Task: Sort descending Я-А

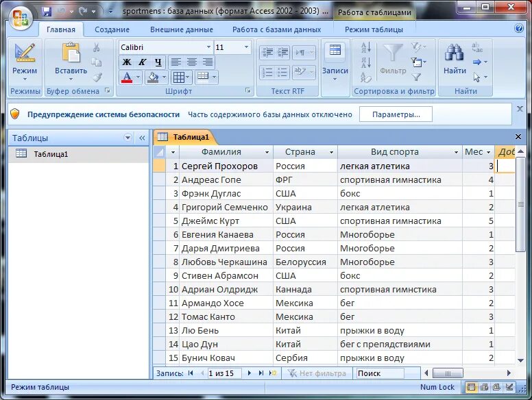Action: pyautogui.click(x=366, y=63)
